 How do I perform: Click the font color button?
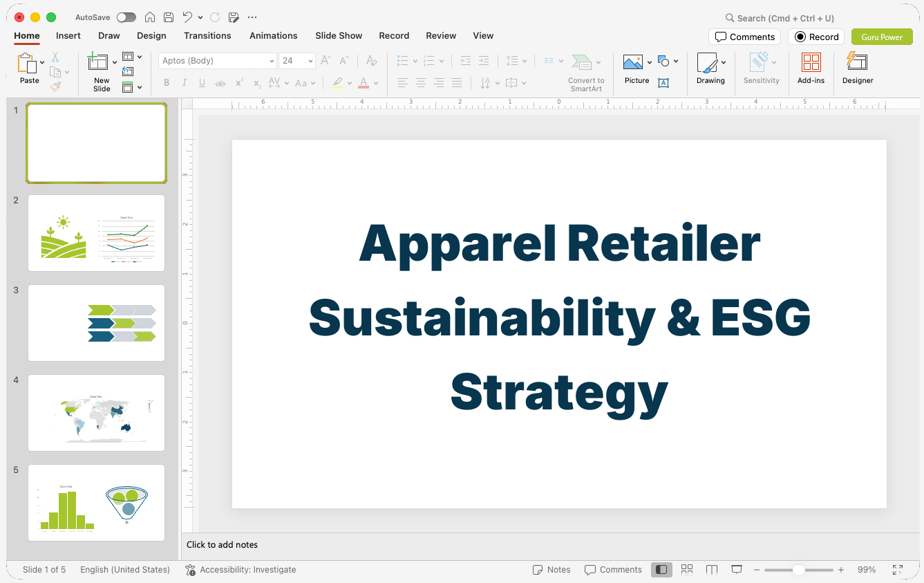364,83
